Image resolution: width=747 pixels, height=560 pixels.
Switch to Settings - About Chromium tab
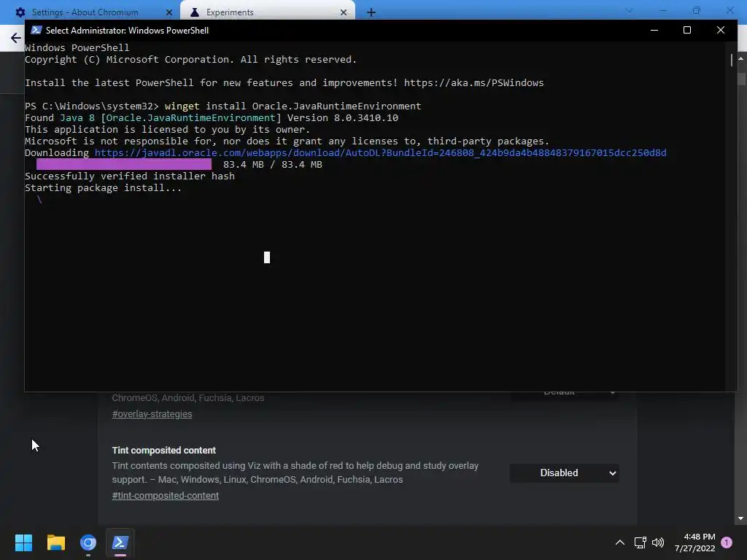point(85,12)
